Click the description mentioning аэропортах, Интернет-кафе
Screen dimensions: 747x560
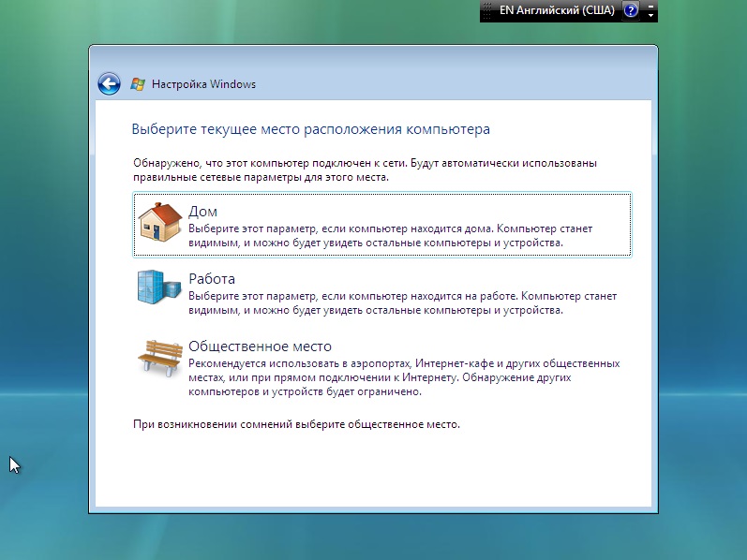(x=404, y=377)
